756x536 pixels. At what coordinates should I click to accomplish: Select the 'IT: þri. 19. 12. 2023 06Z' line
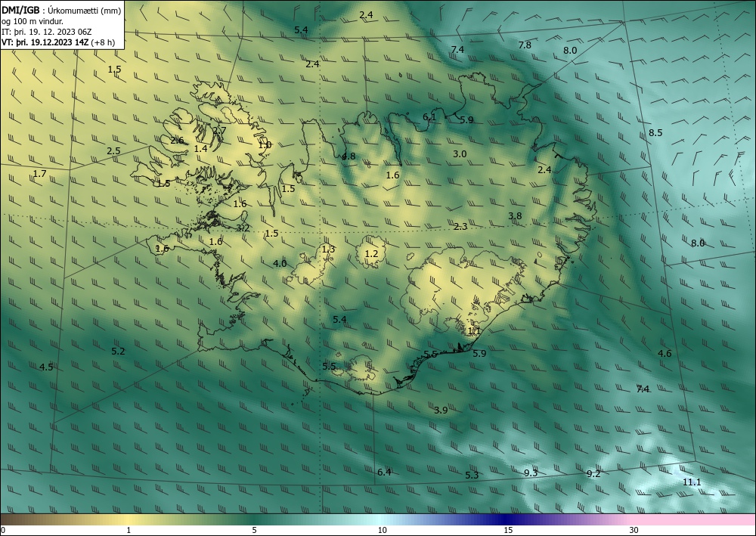pos(46,32)
